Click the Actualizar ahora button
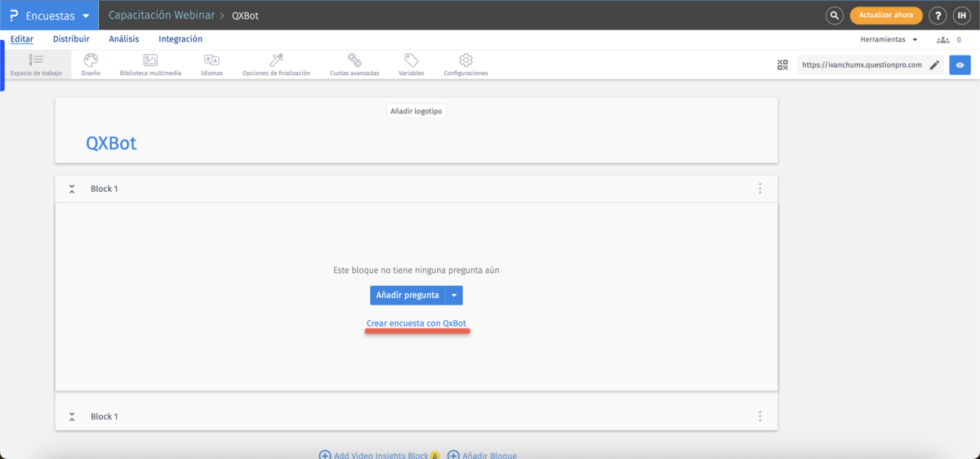 pyautogui.click(x=886, y=16)
